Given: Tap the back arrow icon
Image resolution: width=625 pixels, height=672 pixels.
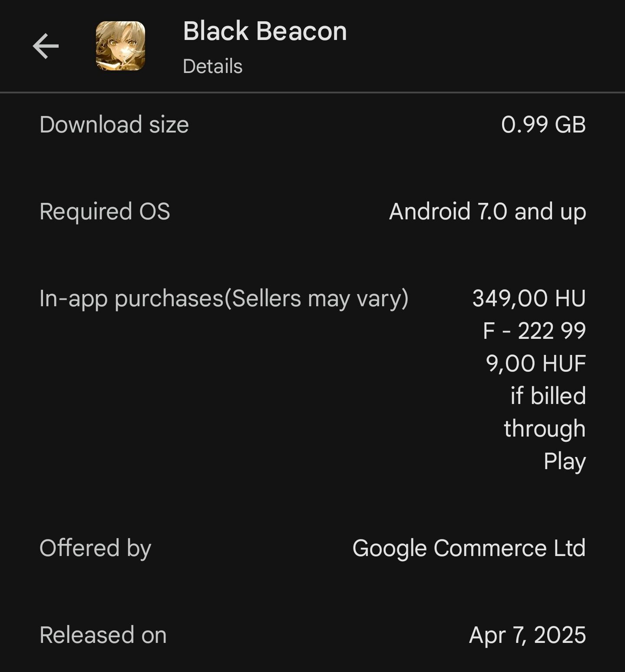Looking at the screenshot, I should 46,46.
